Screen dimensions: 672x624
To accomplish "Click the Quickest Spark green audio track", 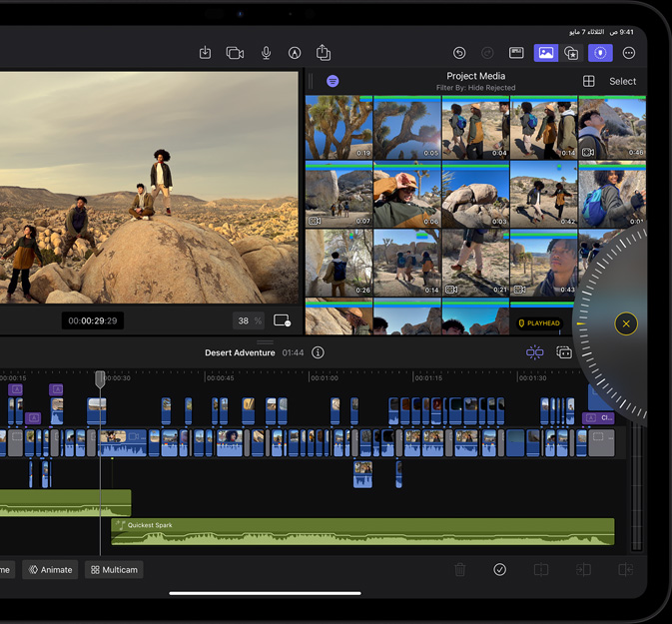I will [x=361, y=532].
